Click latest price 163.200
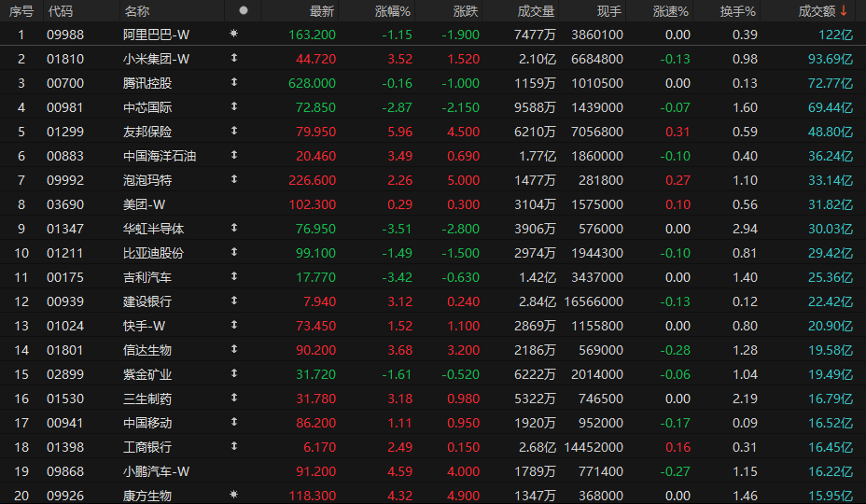The height and width of the screenshot is (504, 866). pos(312,35)
